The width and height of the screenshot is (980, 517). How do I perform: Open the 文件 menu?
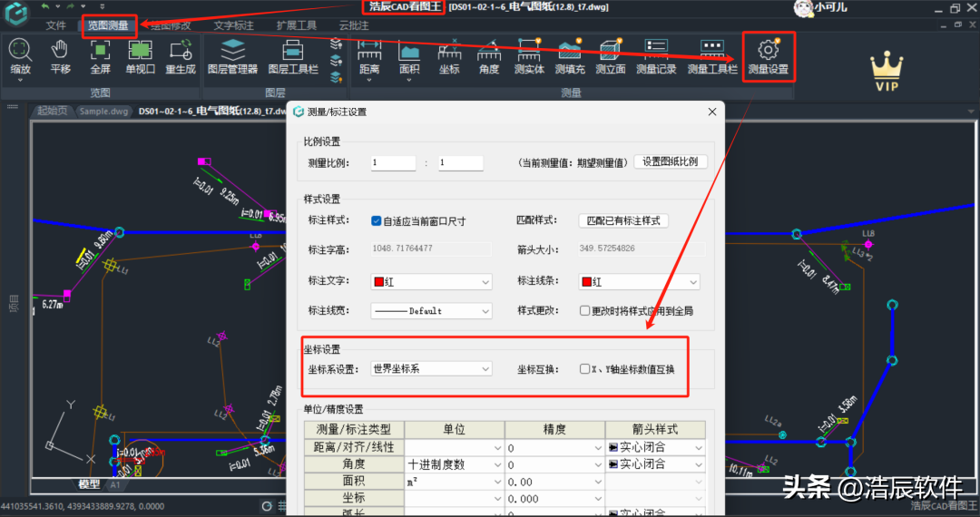(x=55, y=25)
